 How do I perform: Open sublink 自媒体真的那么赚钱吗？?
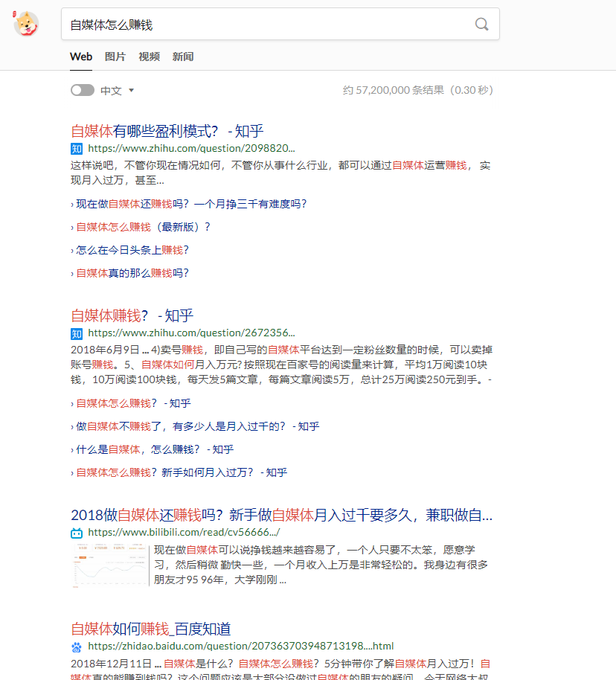132,273
